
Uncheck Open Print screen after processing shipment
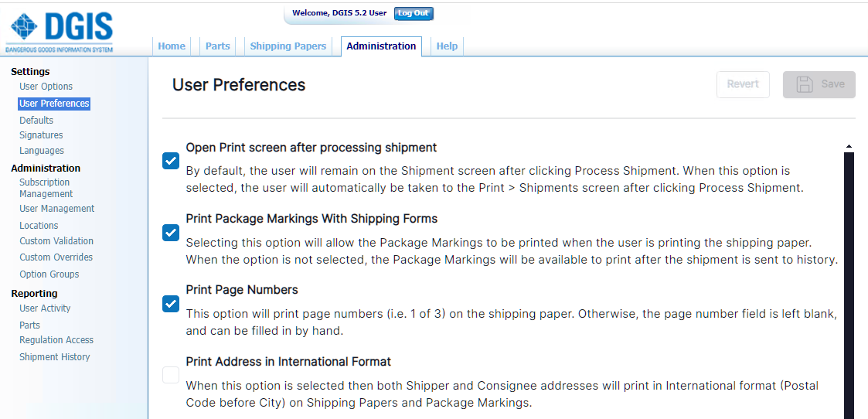point(171,161)
